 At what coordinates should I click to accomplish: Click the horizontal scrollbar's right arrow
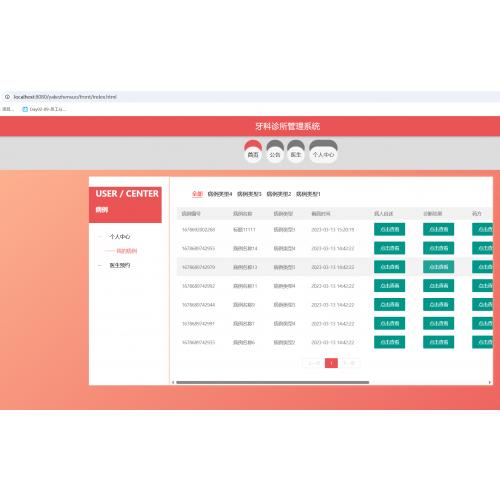pos(490,382)
